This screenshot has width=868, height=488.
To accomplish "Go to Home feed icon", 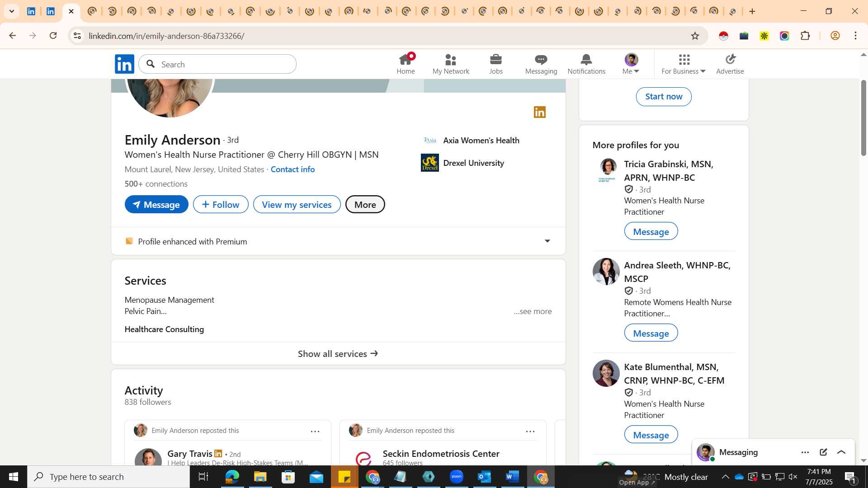I will pyautogui.click(x=406, y=64).
